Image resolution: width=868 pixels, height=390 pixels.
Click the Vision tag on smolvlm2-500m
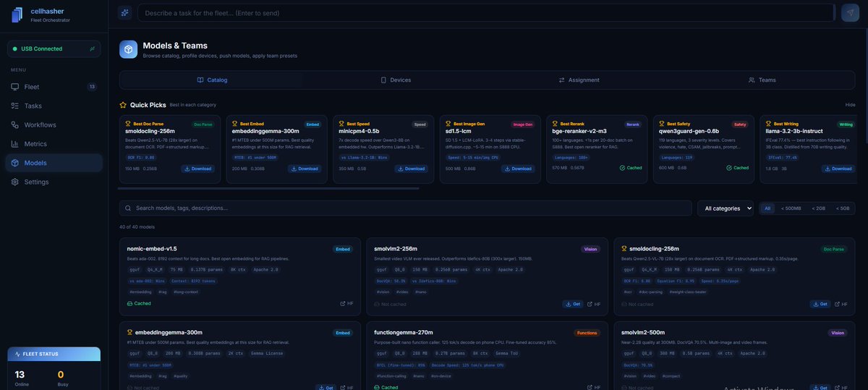click(838, 333)
